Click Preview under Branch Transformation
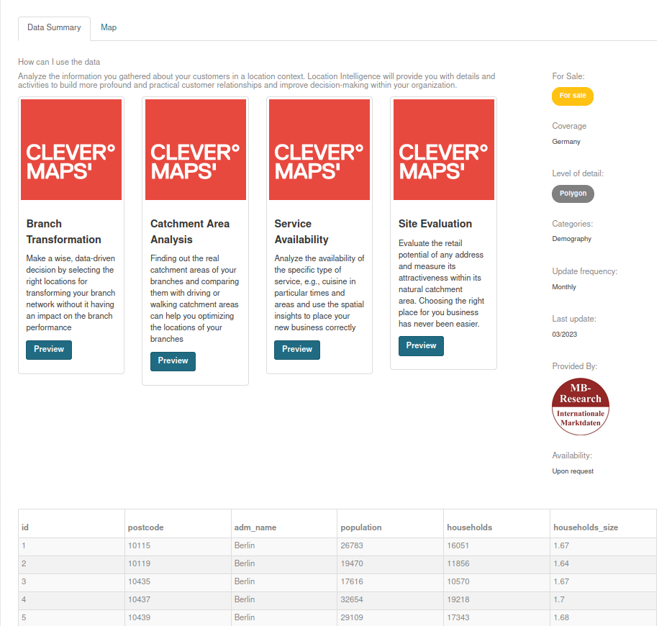 [49, 350]
